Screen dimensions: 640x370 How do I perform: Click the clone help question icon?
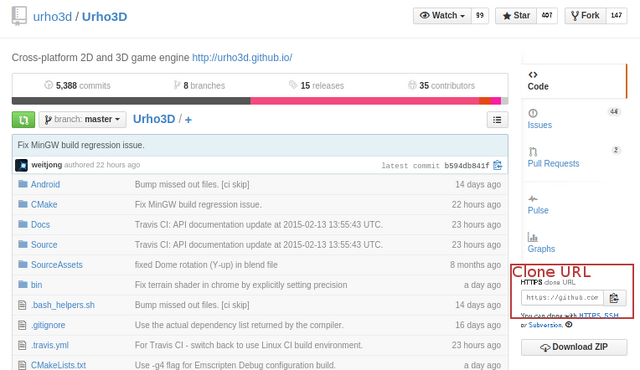tap(569, 325)
